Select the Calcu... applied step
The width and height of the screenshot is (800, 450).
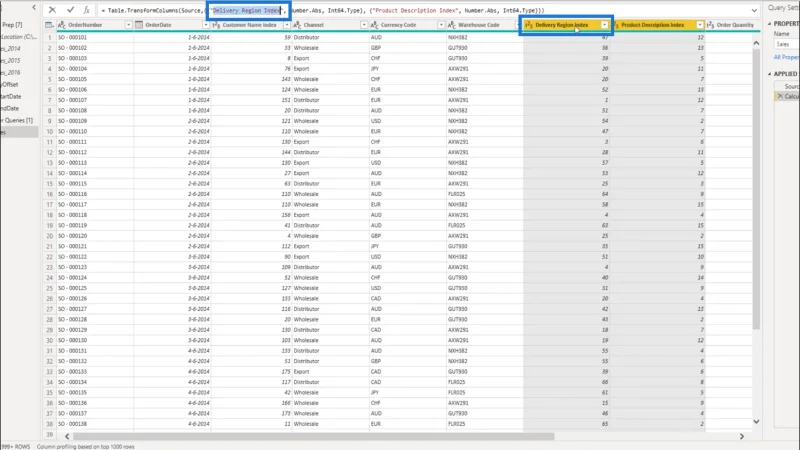click(x=791, y=96)
